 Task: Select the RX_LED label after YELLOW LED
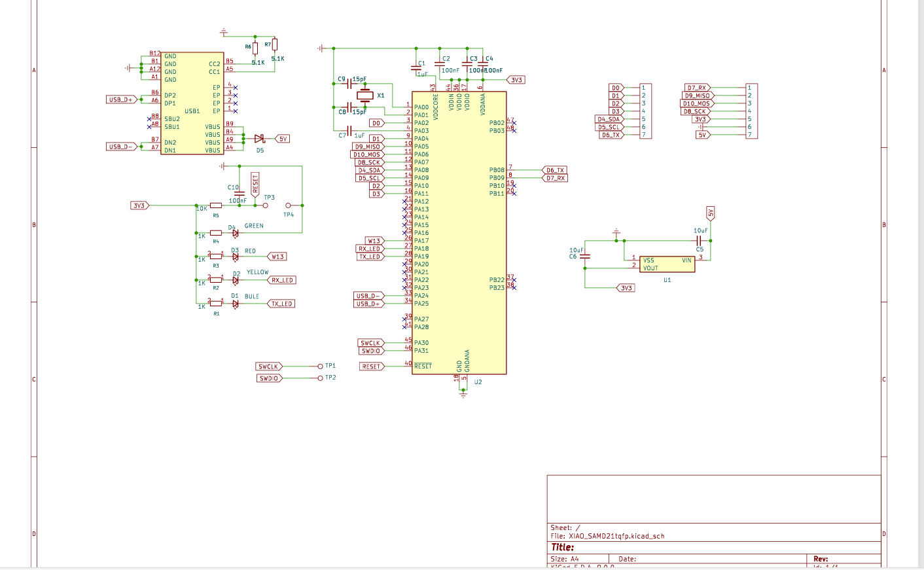click(x=283, y=280)
